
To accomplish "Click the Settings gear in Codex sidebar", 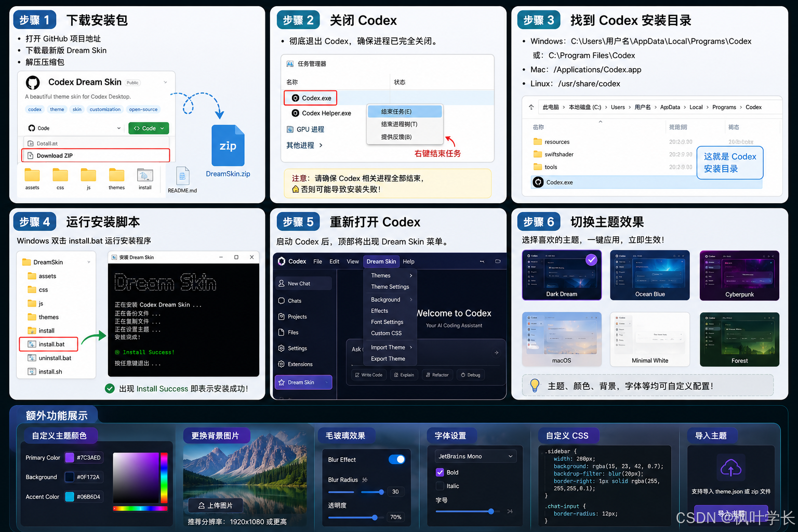I will coord(282,349).
